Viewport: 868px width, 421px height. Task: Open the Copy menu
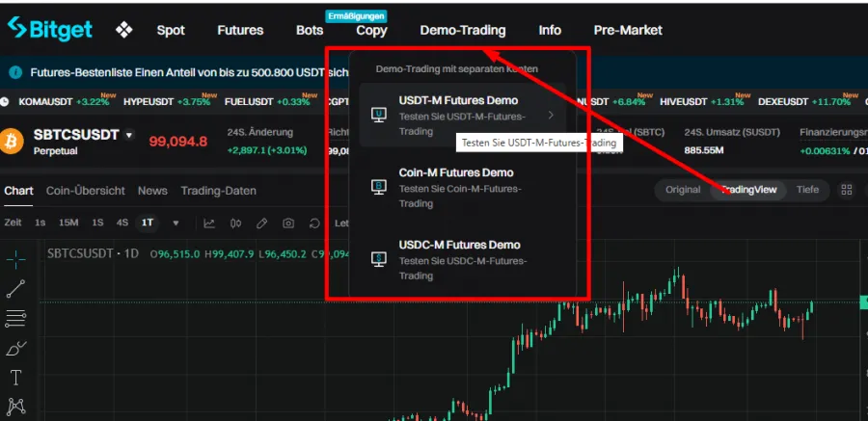(371, 31)
